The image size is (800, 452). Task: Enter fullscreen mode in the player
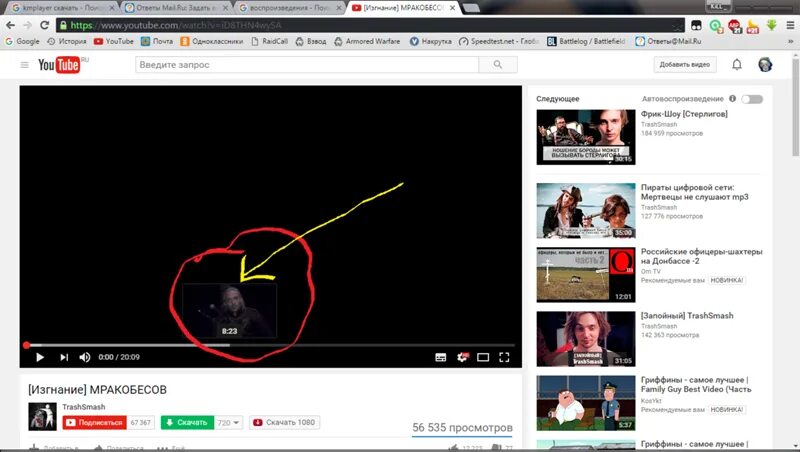(504, 357)
